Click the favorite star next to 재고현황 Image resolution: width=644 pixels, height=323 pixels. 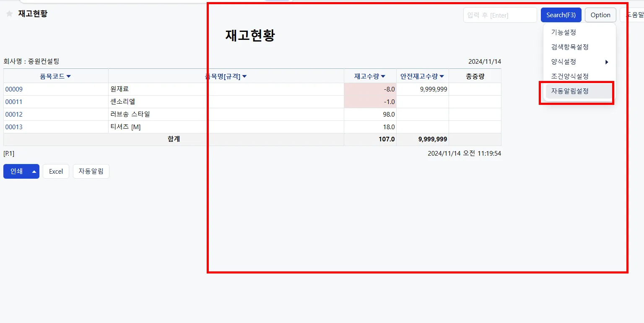9,14
